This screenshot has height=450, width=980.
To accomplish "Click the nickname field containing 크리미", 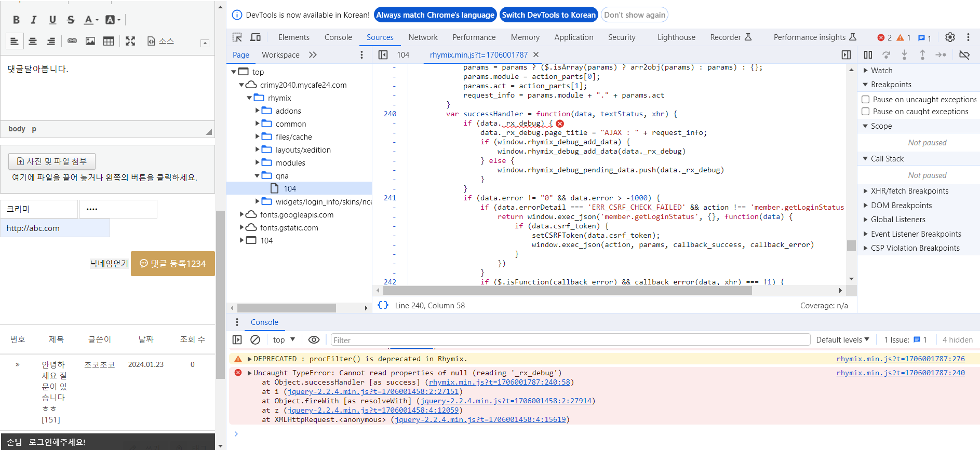I will (x=39, y=209).
